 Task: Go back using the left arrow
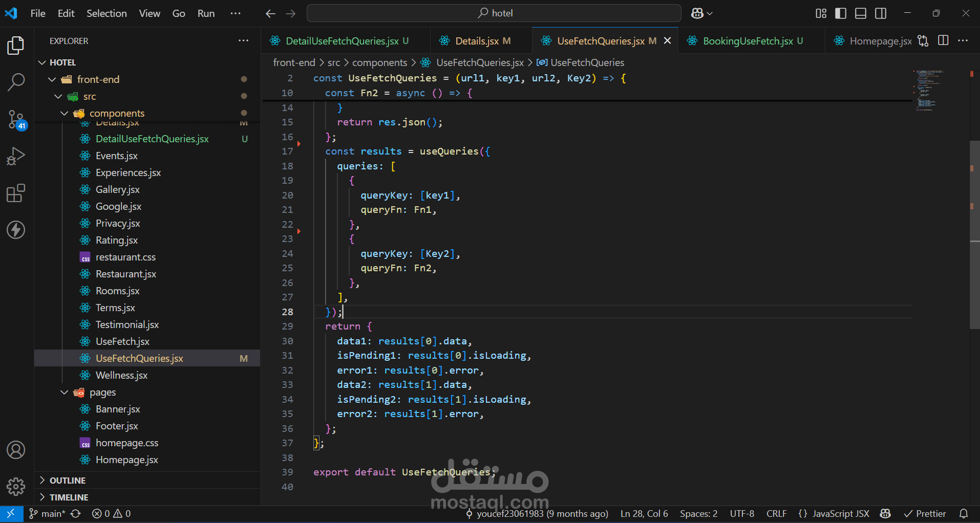270,14
